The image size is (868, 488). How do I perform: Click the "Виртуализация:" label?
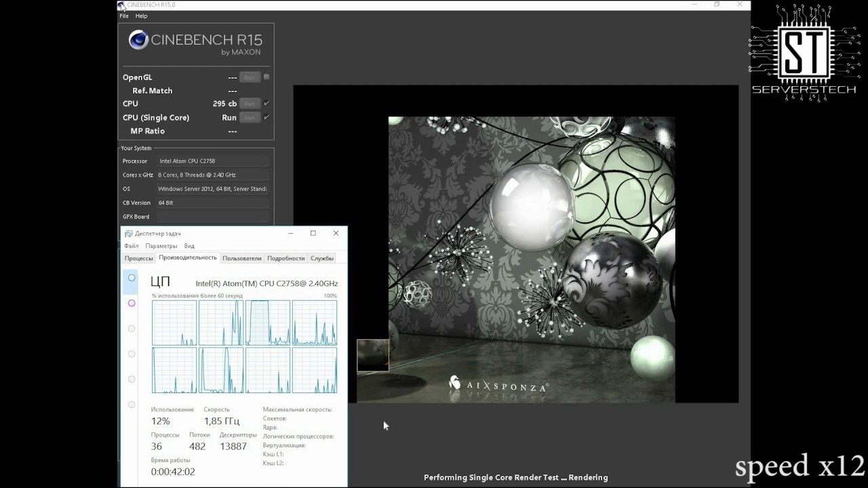[x=284, y=445]
